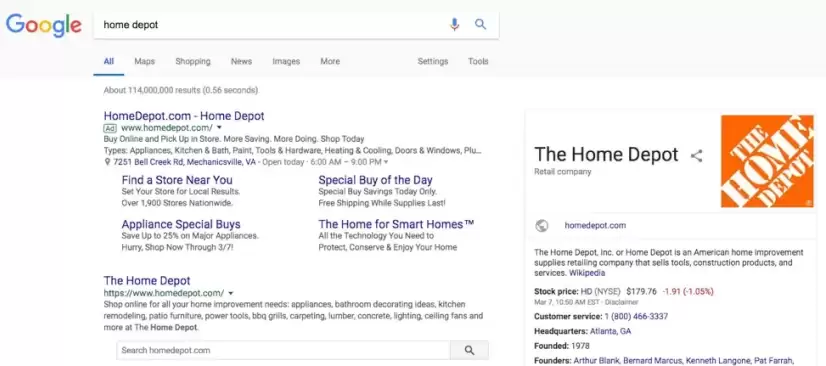Click the stock price $179.76 value
Image resolution: width=826 pixels, height=366 pixels.
pos(642,291)
